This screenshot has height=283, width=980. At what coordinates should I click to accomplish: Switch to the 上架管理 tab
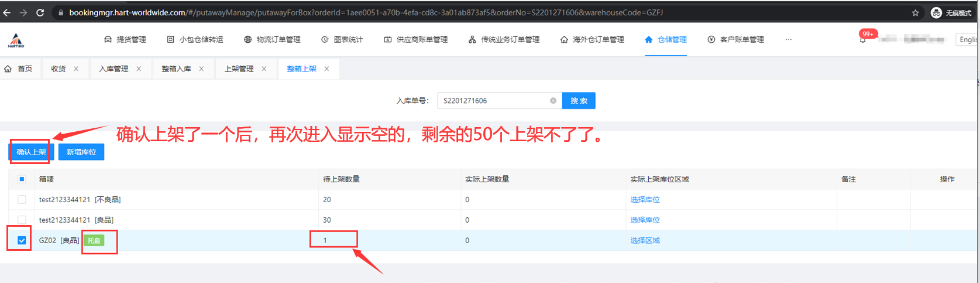point(239,69)
